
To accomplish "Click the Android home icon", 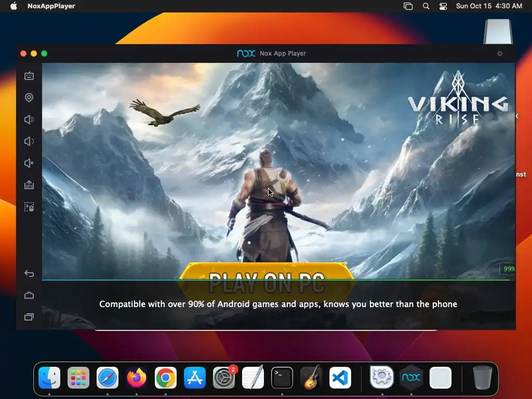I will tap(29, 295).
